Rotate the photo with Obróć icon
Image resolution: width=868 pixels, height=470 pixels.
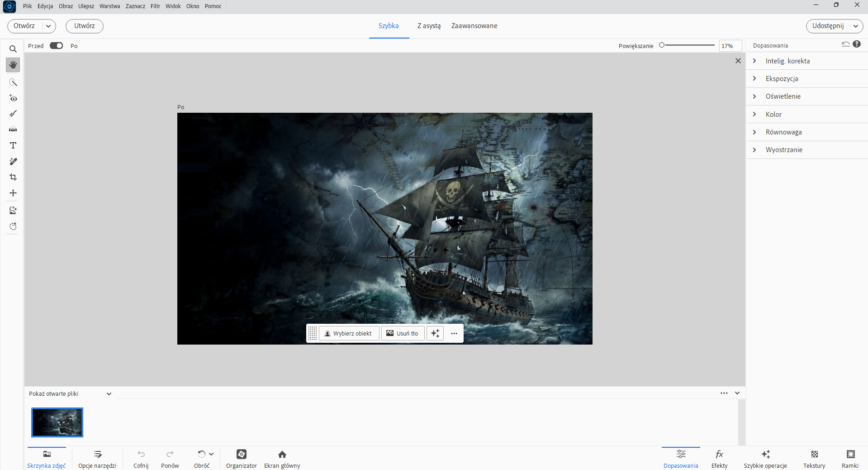(201, 454)
